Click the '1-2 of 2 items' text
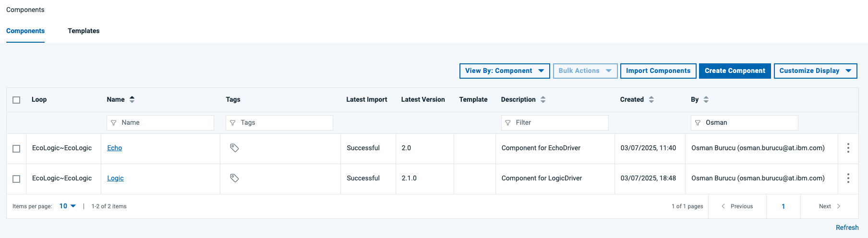The height and width of the screenshot is (238, 868). [x=109, y=206]
